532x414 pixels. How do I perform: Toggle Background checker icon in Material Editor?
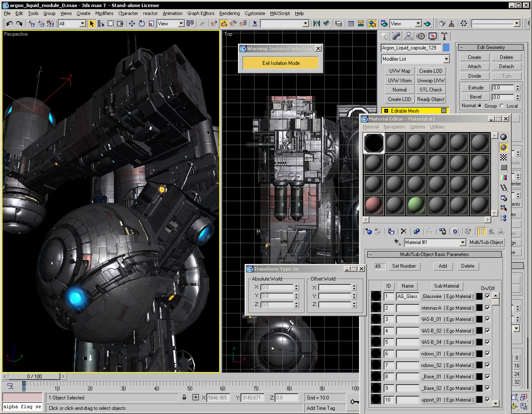(504, 157)
